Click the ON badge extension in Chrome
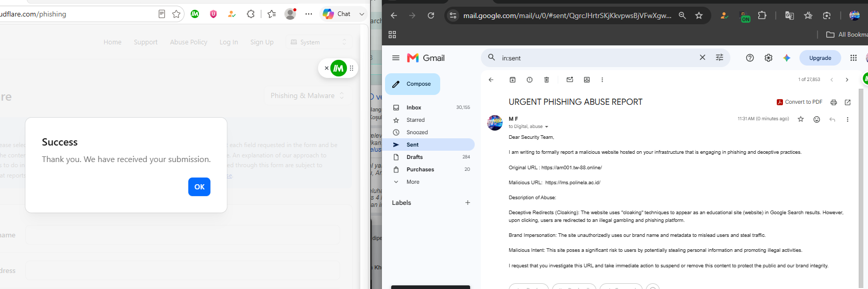 pos(744,17)
